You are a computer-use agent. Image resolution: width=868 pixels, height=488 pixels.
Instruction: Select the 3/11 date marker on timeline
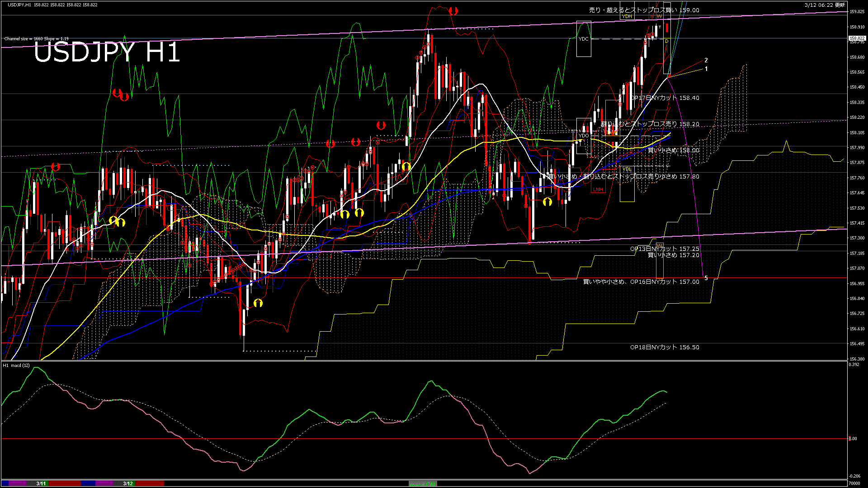(41, 483)
